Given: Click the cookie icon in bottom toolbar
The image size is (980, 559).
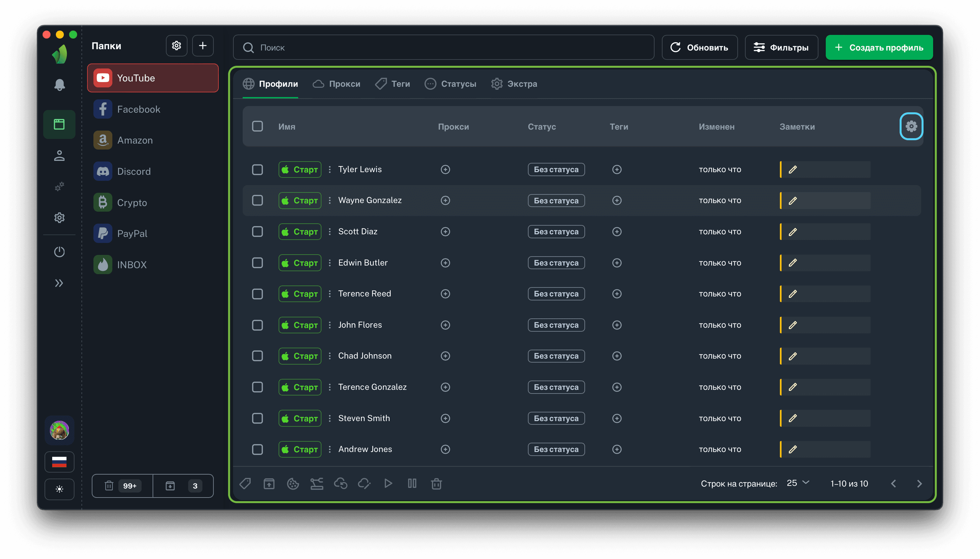Looking at the screenshot, I should (x=293, y=484).
